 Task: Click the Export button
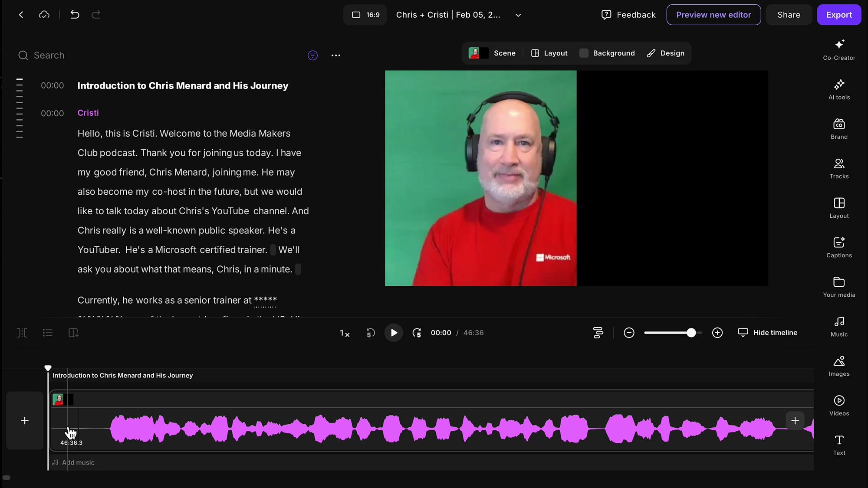[838, 14]
